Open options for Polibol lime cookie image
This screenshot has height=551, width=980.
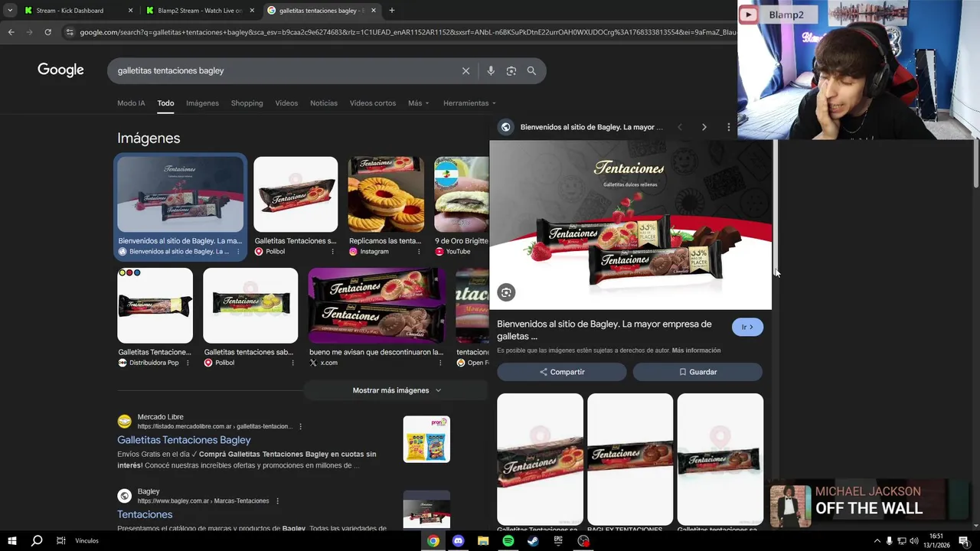point(292,363)
